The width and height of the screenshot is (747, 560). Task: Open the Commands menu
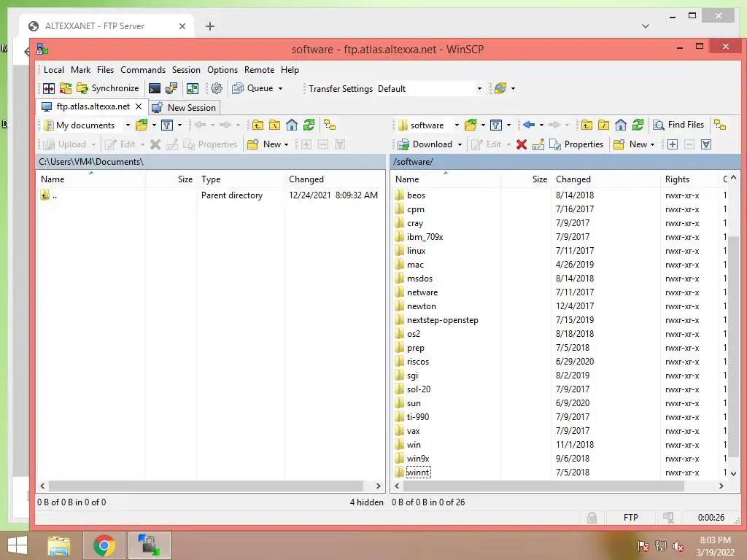pyautogui.click(x=143, y=70)
